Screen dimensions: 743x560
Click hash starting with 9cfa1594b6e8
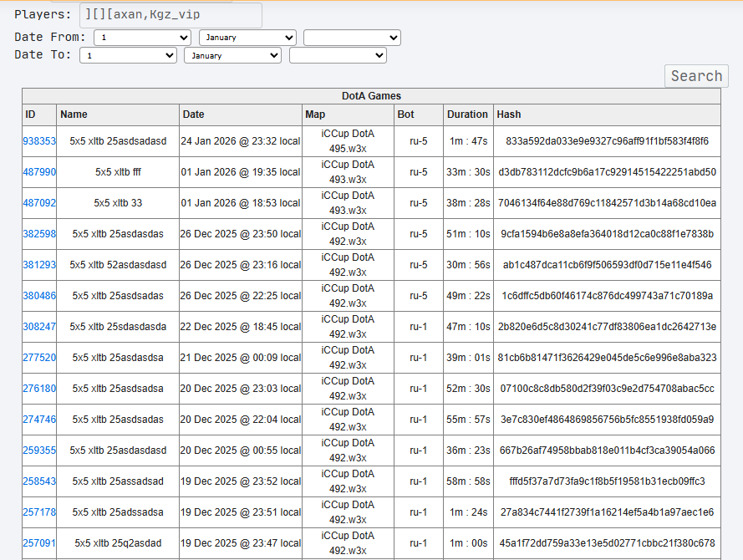click(x=607, y=234)
